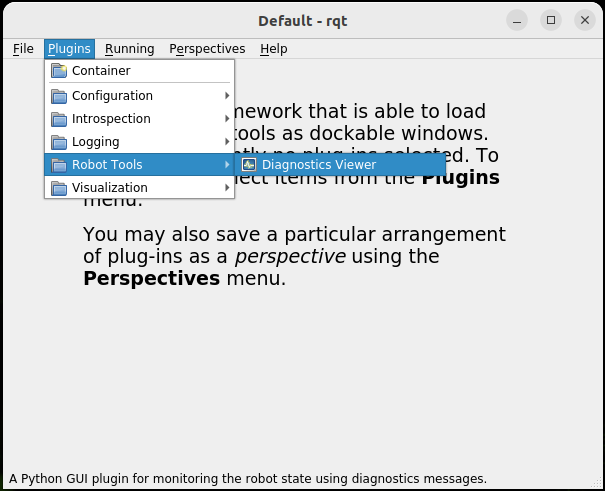Expand the Logging submenu arrow
Screen dimensions: 605x491
(x=227, y=142)
